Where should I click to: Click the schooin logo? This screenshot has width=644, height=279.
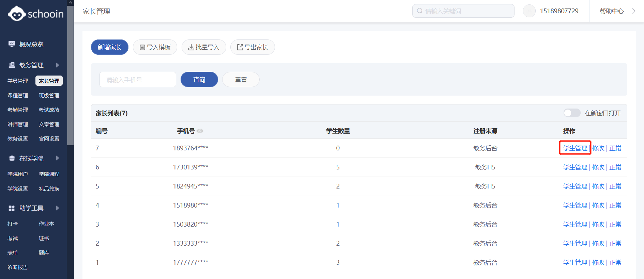coord(35,14)
